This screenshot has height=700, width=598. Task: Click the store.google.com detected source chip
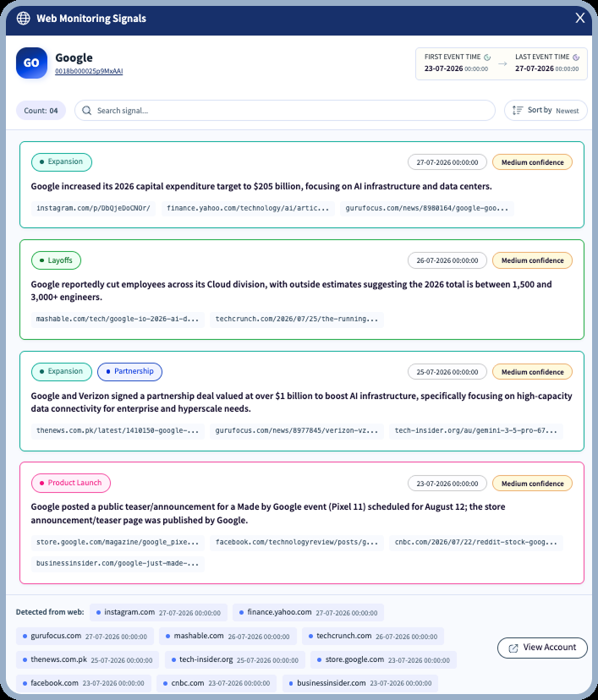pos(384,659)
